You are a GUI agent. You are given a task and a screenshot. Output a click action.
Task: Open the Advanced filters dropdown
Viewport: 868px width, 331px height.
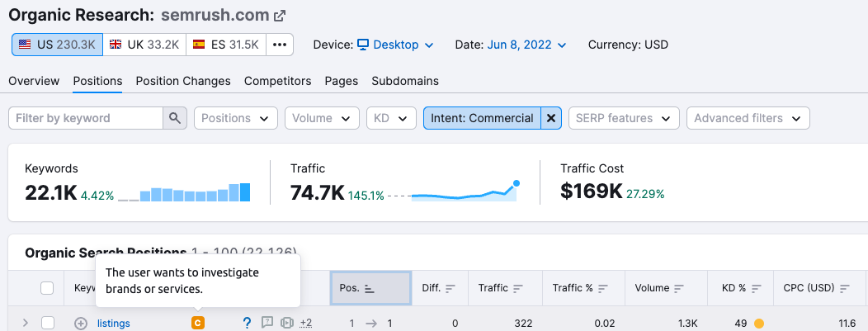(x=748, y=118)
